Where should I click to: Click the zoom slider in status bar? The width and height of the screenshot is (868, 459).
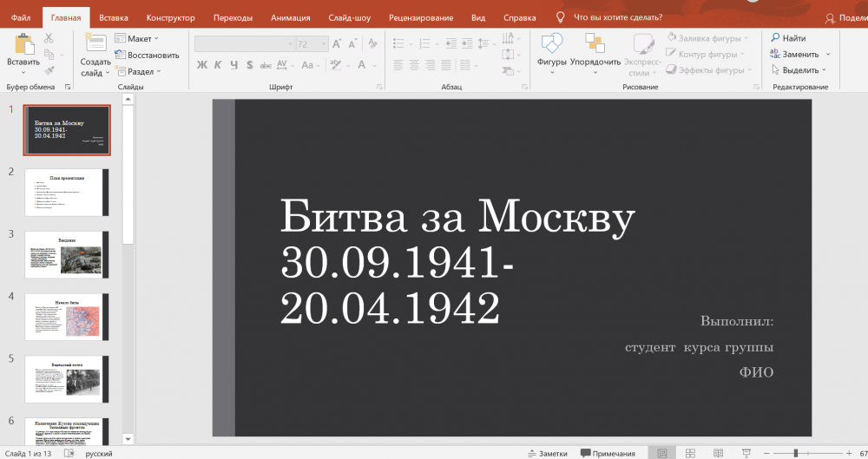pos(796,453)
